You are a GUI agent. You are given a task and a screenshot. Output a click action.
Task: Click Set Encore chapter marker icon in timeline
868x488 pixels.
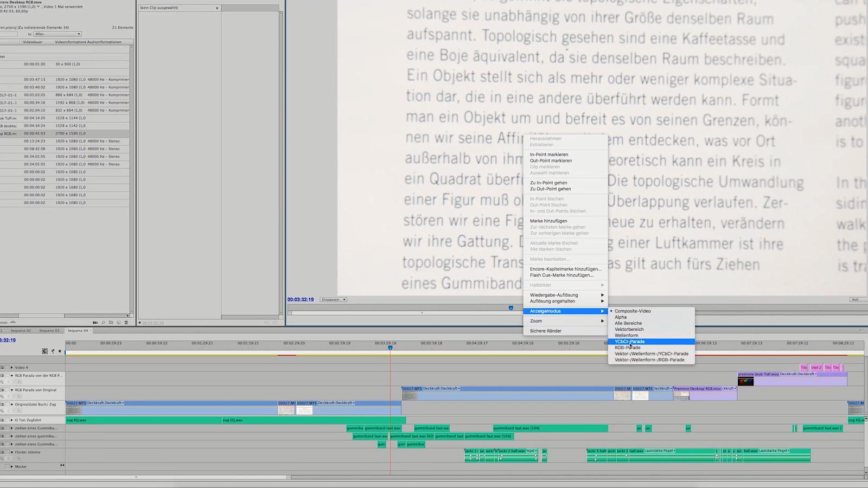(x=53, y=351)
